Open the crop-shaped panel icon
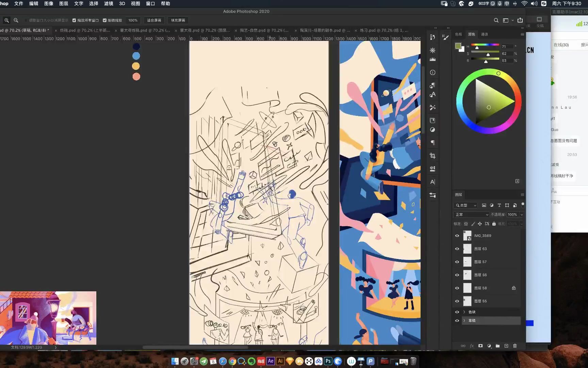588x368 pixels. 432,156
